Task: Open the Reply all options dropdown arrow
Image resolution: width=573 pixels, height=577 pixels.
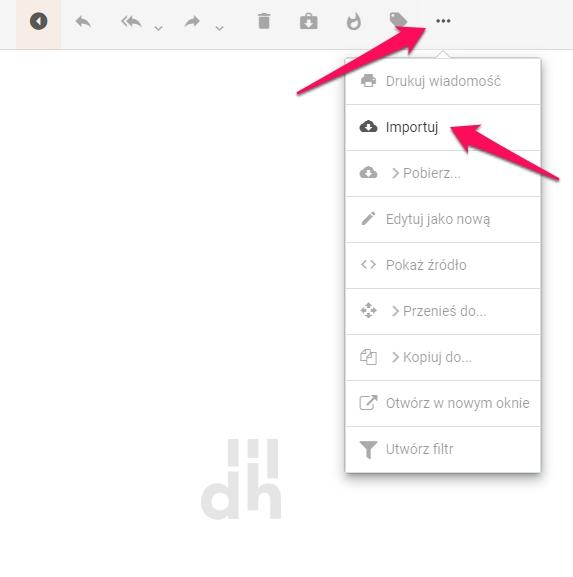Action: pos(158,28)
